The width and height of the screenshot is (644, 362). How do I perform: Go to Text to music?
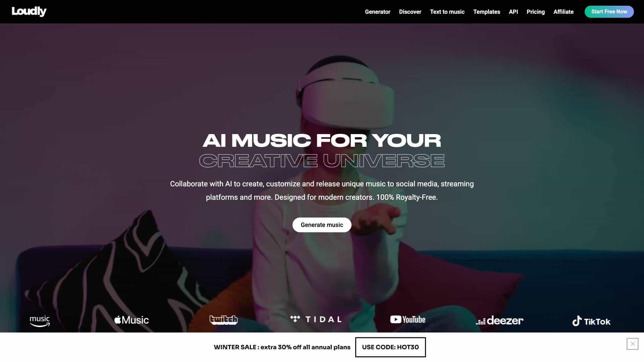tap(447, 12)
